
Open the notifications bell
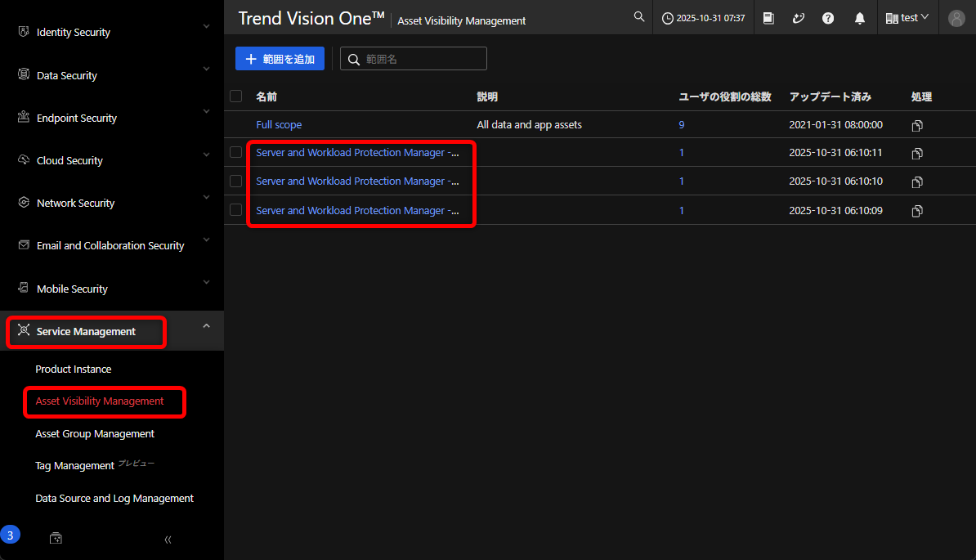pyautogui.click(x=860, y=18)
